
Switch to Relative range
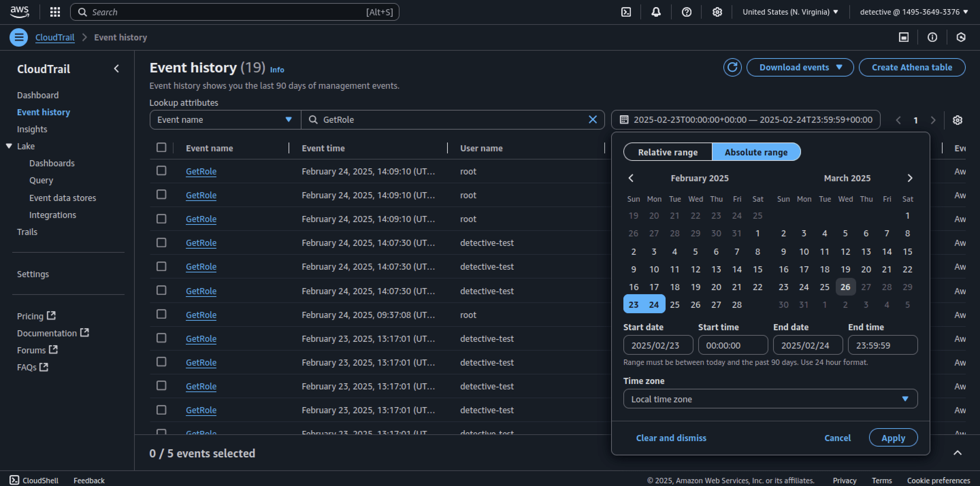pos(668,152)
